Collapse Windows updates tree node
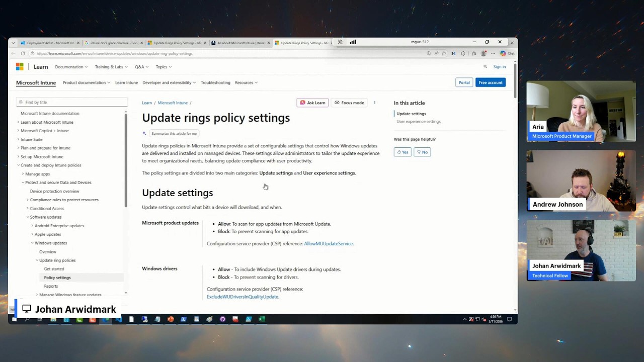644x362 pixels. (x=32, y=243)
